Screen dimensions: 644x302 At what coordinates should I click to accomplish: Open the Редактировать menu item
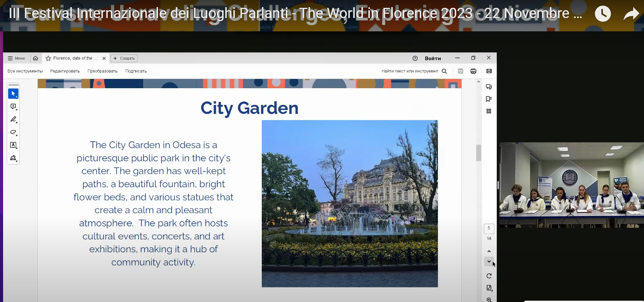point(65,71)
